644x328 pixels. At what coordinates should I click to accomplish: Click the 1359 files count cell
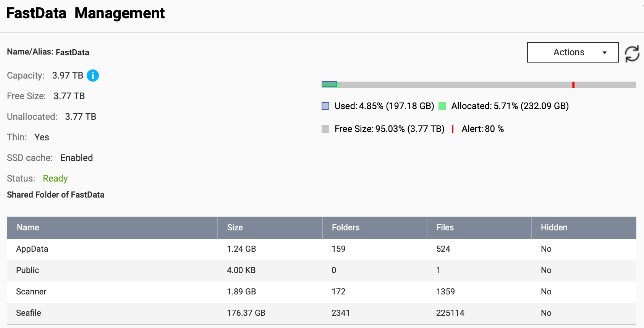pyautogui.click(x=445, y=292)
